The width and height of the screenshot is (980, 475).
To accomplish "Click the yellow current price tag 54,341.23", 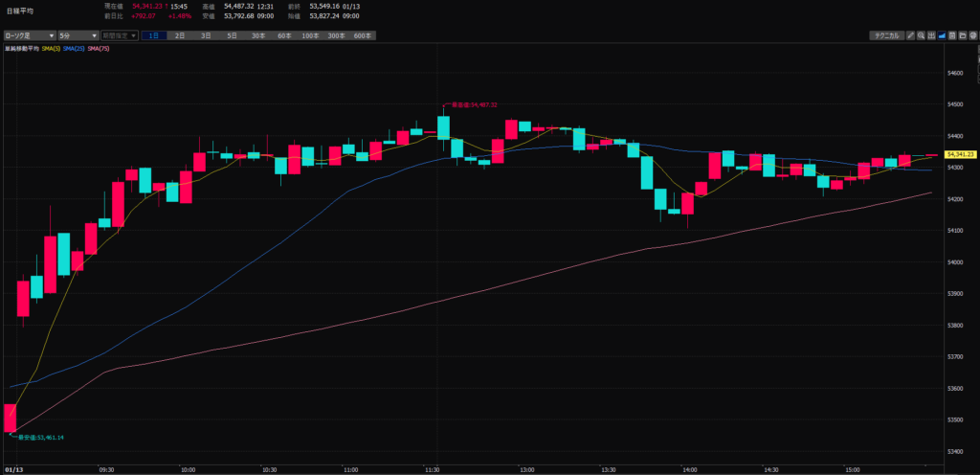I will tap(959, 154).
